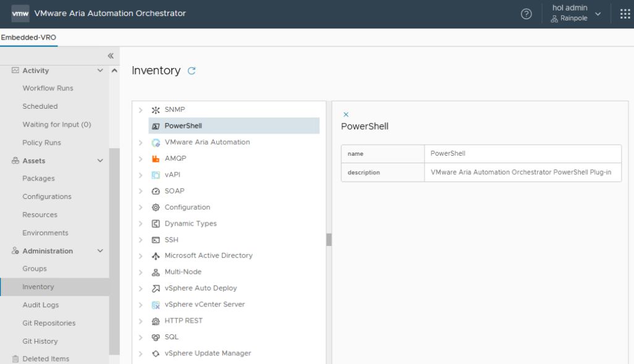Click the vSphere vCenter Server icon
The width and height of the screenshot is (634, 364).
click(156, 305)
